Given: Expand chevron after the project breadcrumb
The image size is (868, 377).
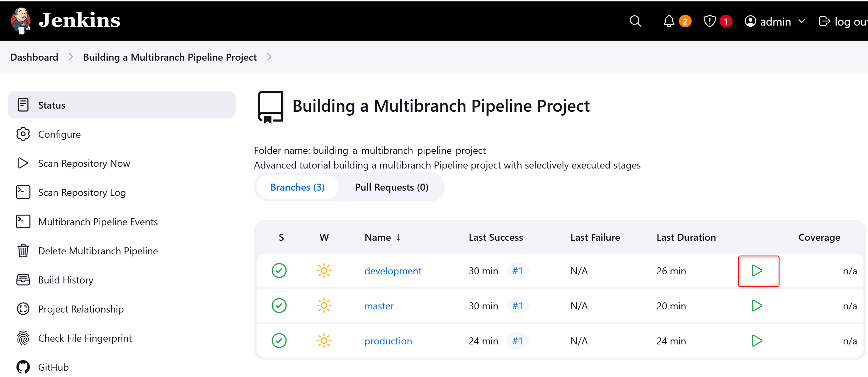Looking at the screenshot, I should tap(269, 57).
